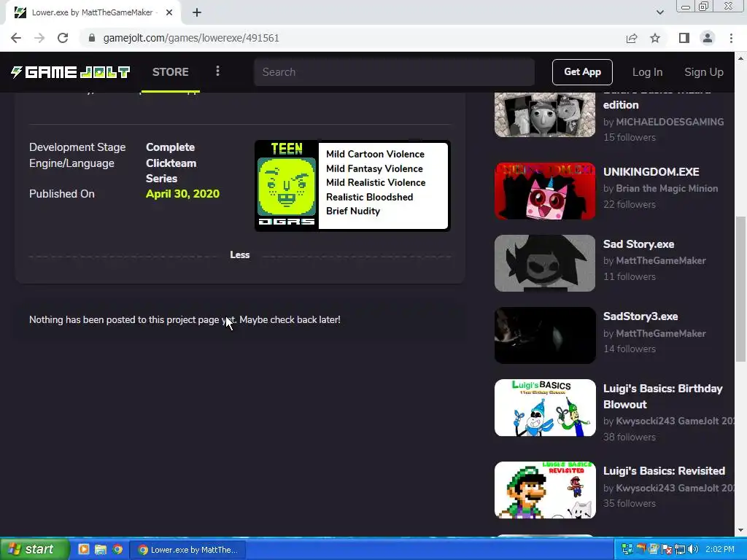Click the browser forward arrow
747x560 pixels.
39,38
